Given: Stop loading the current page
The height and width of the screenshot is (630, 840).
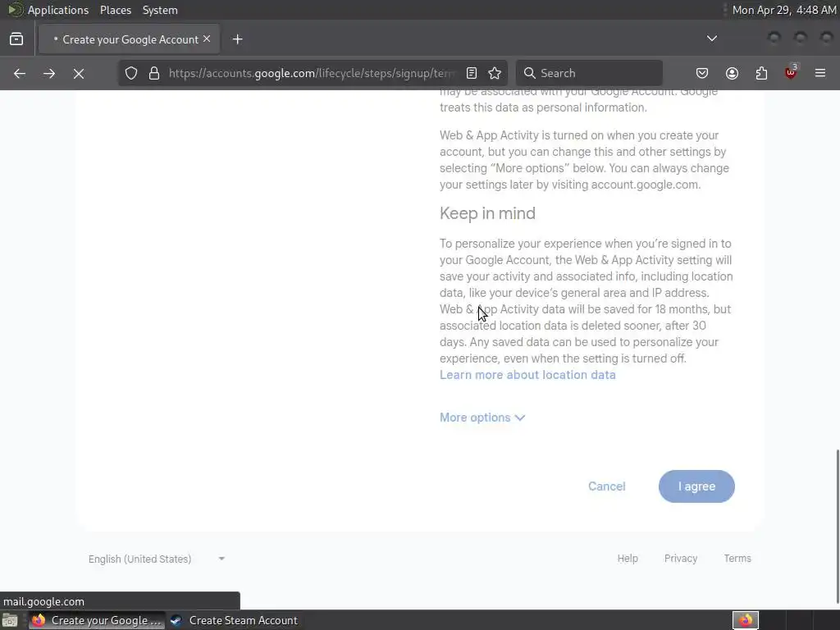Looking at the screenshot, I should click(79, 73).
